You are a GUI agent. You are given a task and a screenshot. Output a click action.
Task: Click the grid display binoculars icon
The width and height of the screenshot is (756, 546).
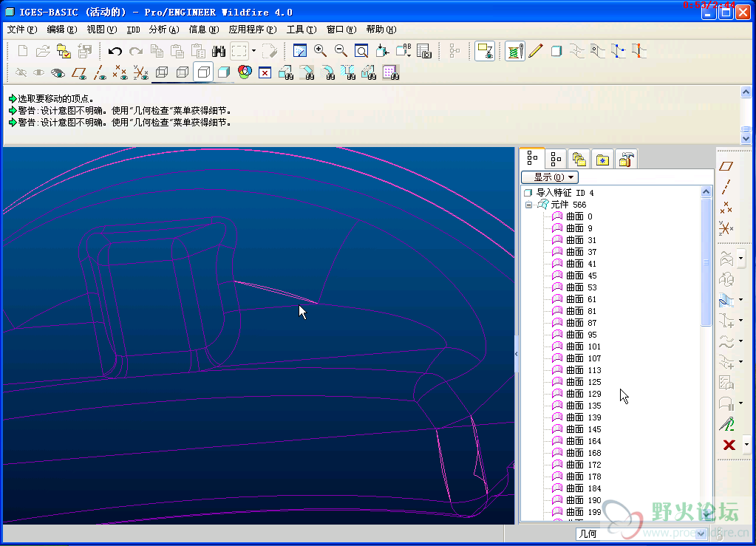pos(391,72)
